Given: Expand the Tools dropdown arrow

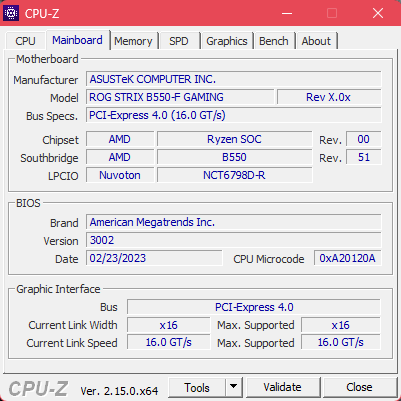Looking at the screenshot, I should [x=234, y=387].
